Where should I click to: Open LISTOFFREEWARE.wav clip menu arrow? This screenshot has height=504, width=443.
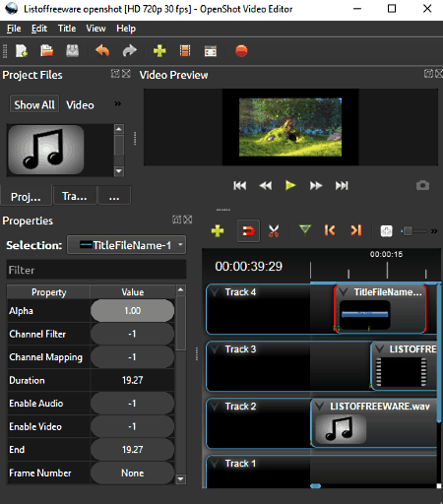319,407
